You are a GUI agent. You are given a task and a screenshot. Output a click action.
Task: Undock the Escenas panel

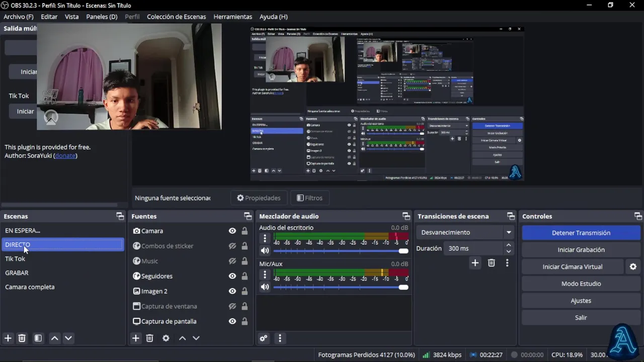pos(120,216)
